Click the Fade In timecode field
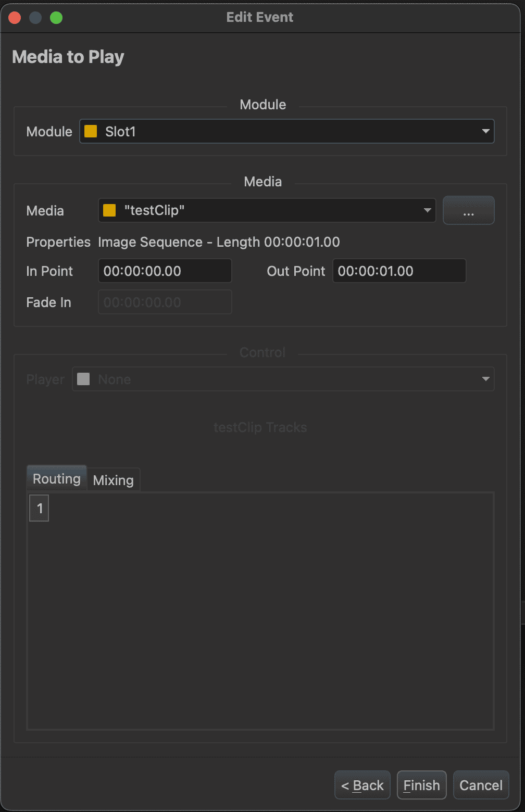The width and height of the screenshot is (525, 812). (x=165, y=302)
